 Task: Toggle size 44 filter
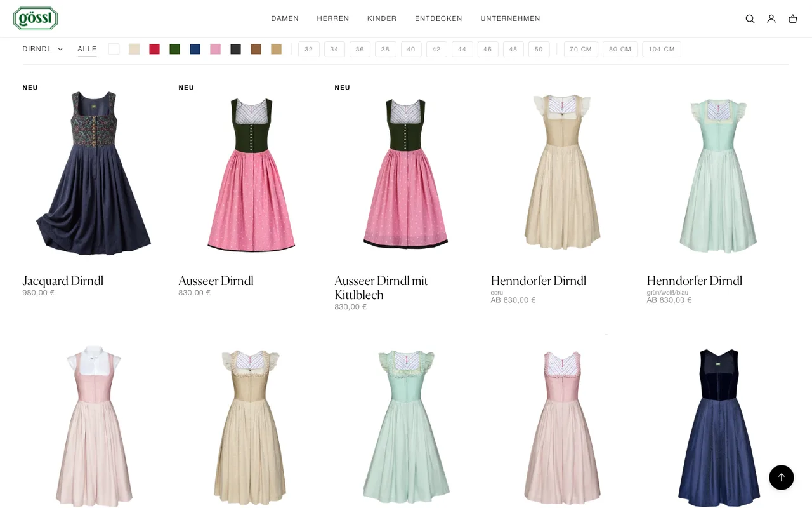[x=462, y=49]
